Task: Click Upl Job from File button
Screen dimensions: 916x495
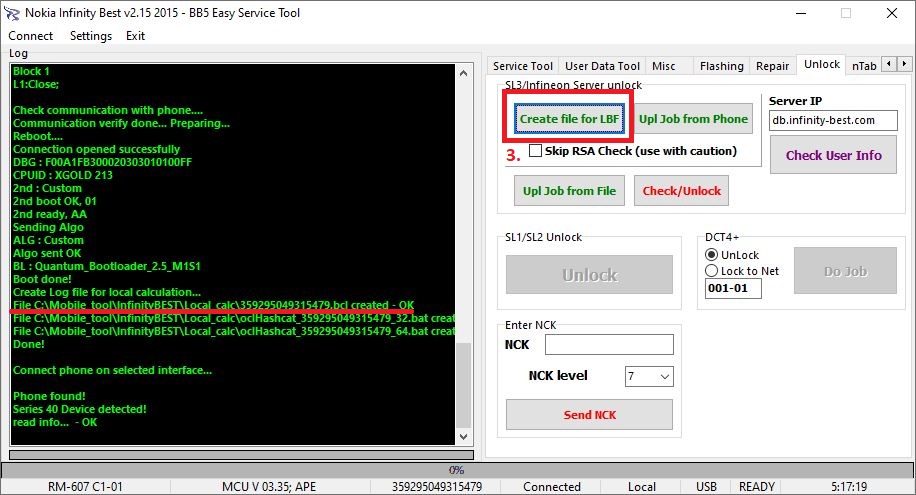Action: [569, 191]
